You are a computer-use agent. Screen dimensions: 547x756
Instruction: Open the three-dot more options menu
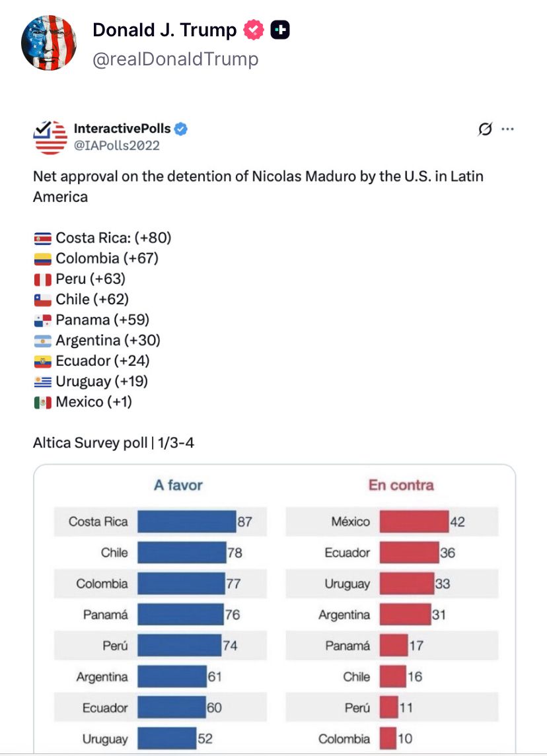(x=507, y=129)
